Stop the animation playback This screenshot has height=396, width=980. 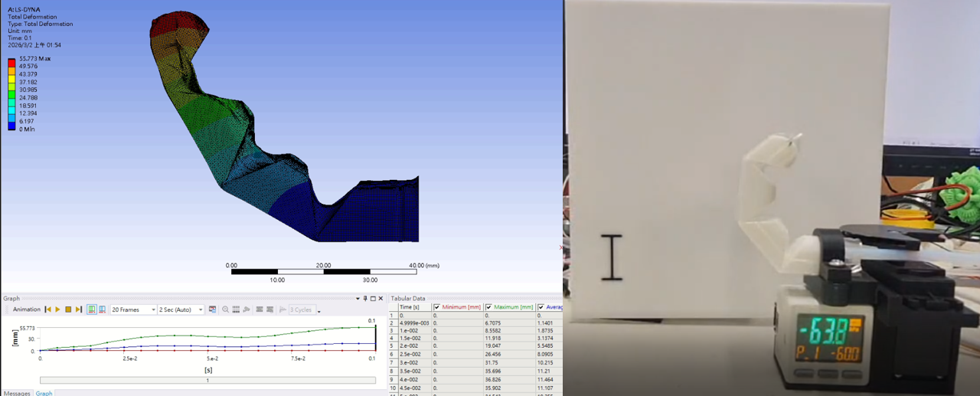click(x=68, y=309)
